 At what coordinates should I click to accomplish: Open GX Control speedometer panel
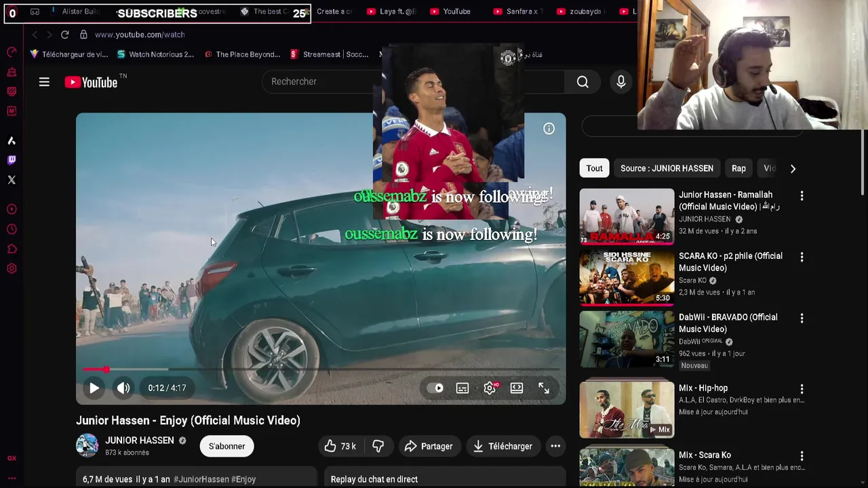pyautogui.click(x=12, y=52)
